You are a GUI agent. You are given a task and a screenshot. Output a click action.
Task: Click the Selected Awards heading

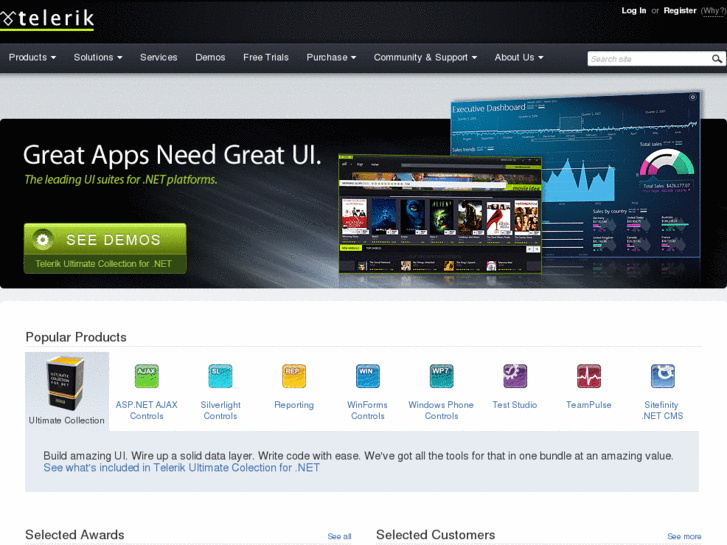click(75, 535)
